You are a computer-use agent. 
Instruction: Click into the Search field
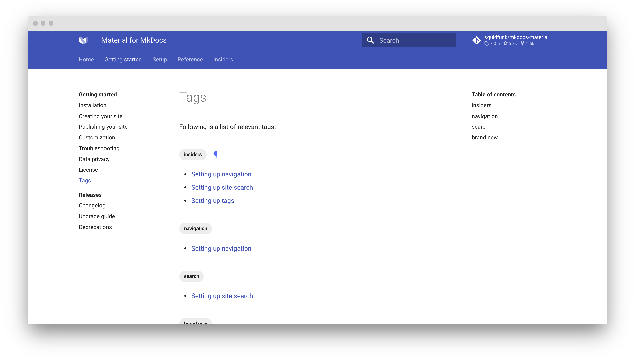click(x=409, y=40)
